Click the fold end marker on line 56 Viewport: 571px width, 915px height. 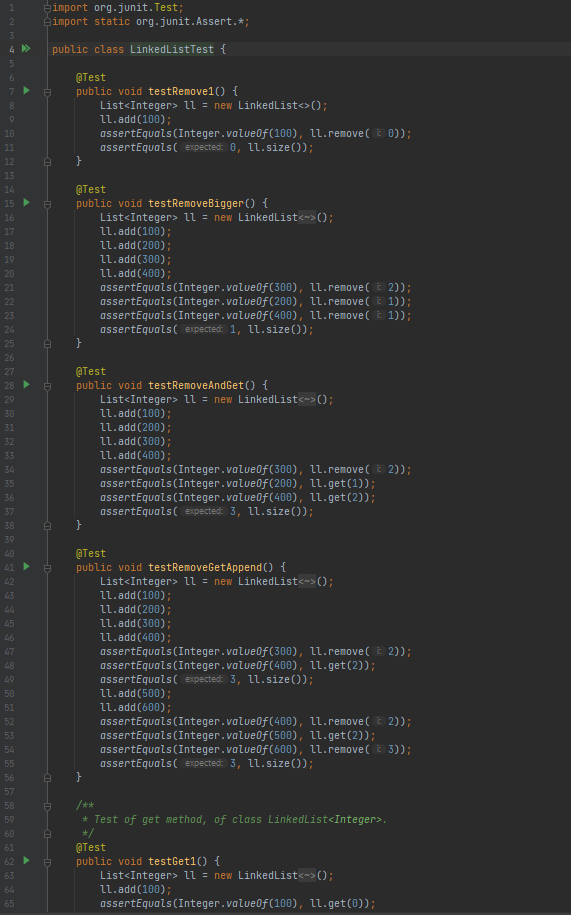click(x=47, y=778)
